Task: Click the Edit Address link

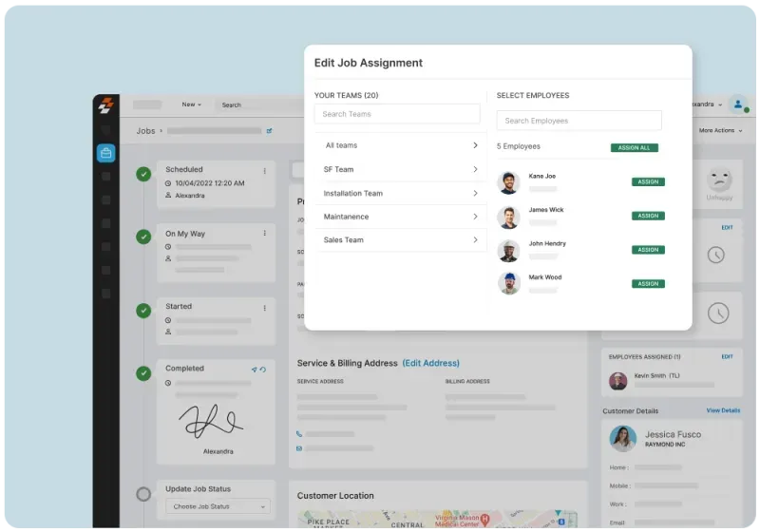Action: (x=431, y=363)
